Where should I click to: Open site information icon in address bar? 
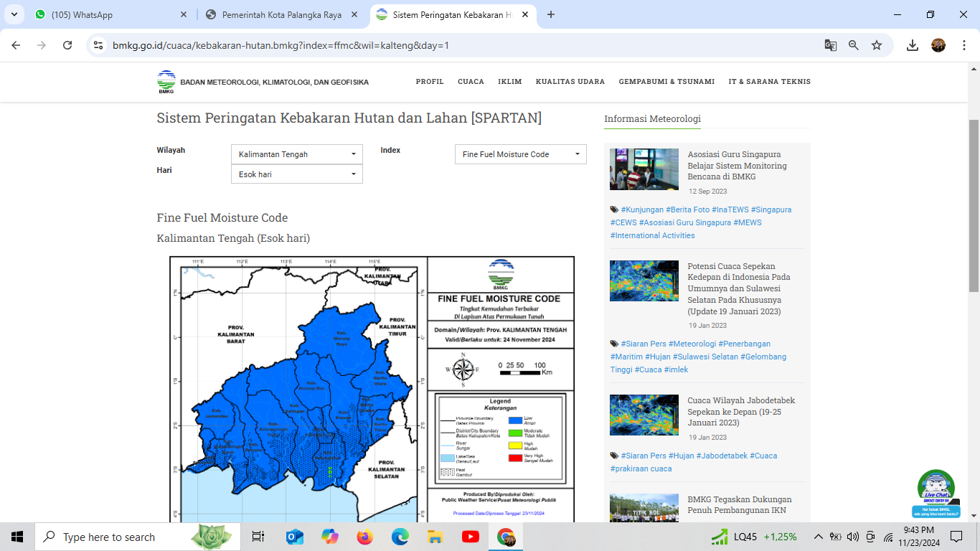tap(99, 45)
